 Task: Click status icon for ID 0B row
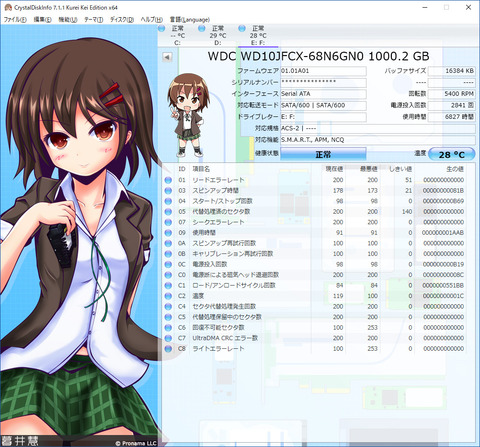pos(168,254)
